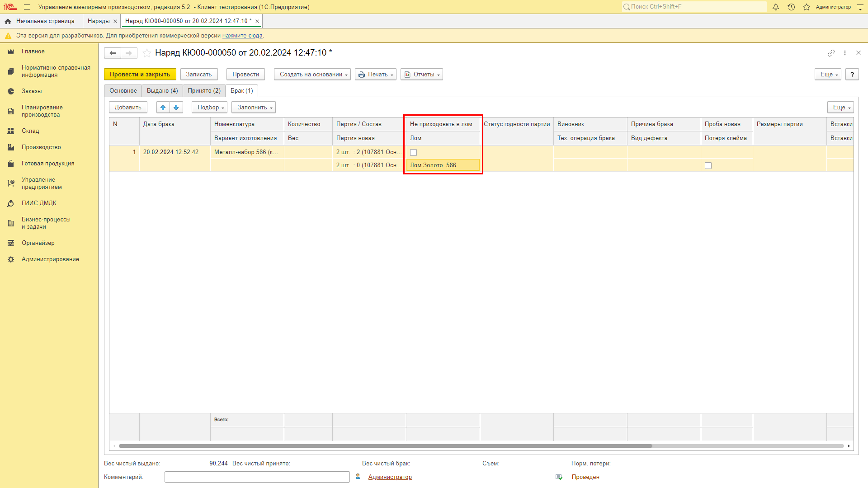The height and width of the screenshot is (488, 868).
Task: Click the Провести button
Action: point(245,75)
